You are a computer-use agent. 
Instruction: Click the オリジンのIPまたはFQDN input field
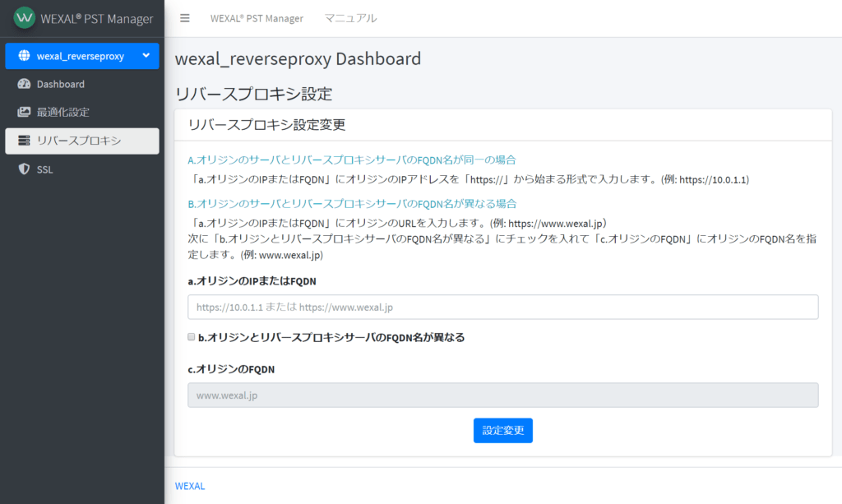coord(503,307)
